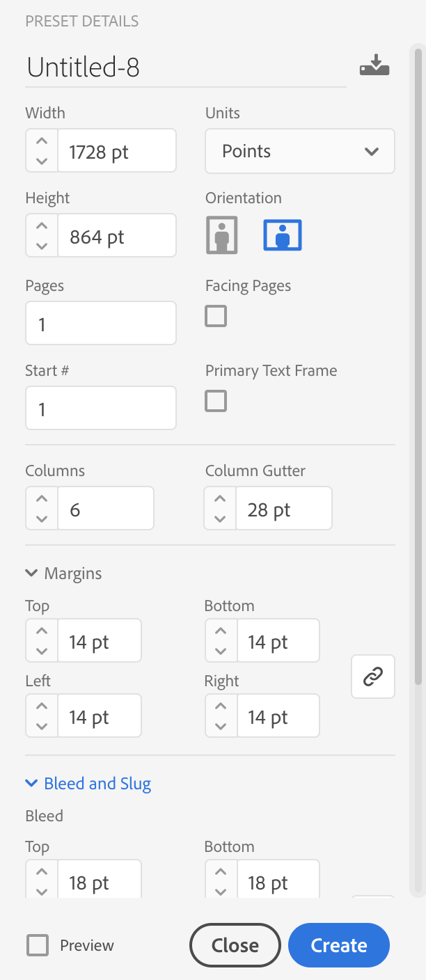
Task: Increase Width using the up arrow
Action: [42, 141]
